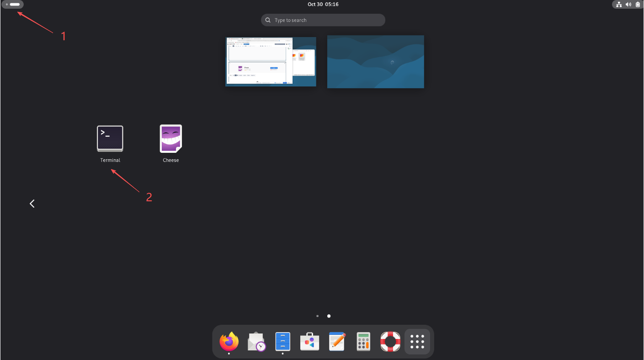Image resolution: width=644 pixels, height=360 pixels.
Task: Open Firefox from the dock
Action: pyautogui.click(x=229, y=342)
